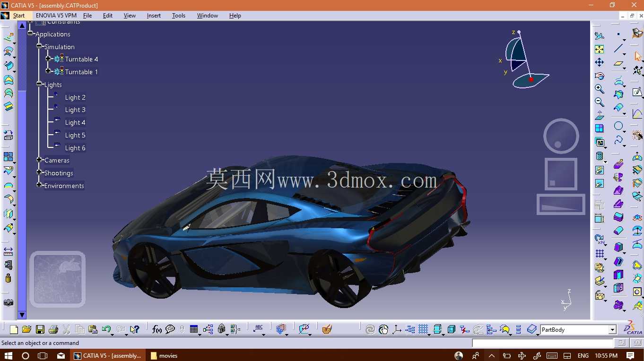644x361 pixels.
Task: Open the Insert menu
Action: click(x=154, y=16)
